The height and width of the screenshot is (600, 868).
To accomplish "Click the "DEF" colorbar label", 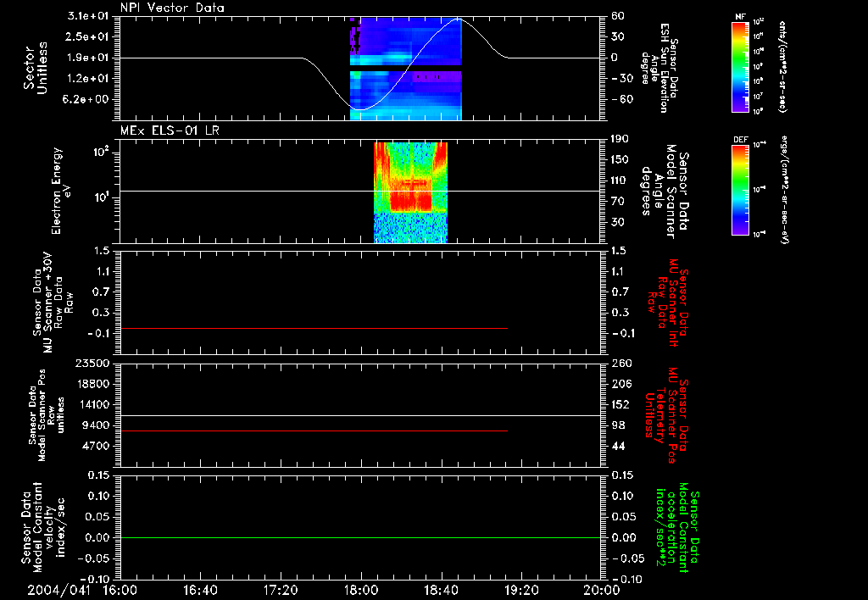I will 741,140.
